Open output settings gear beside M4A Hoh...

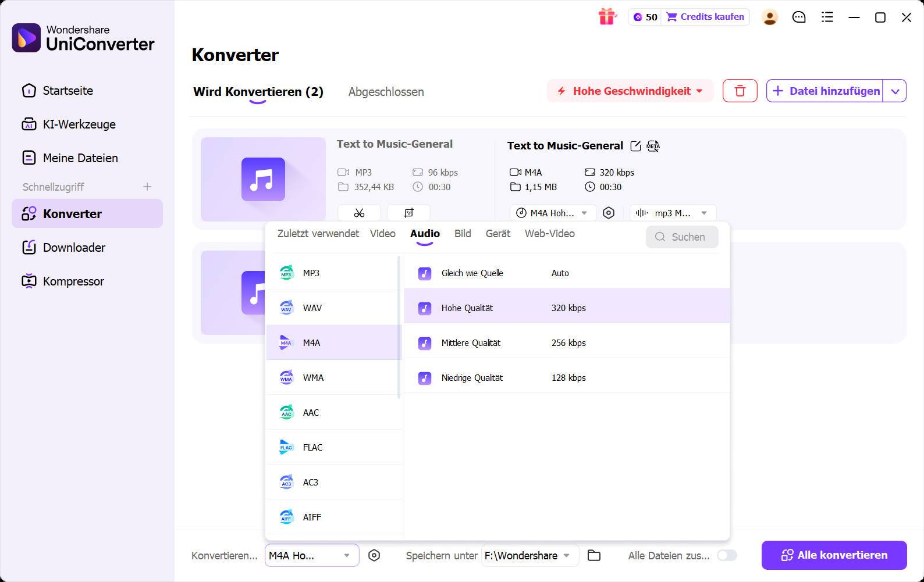point(609,213)
